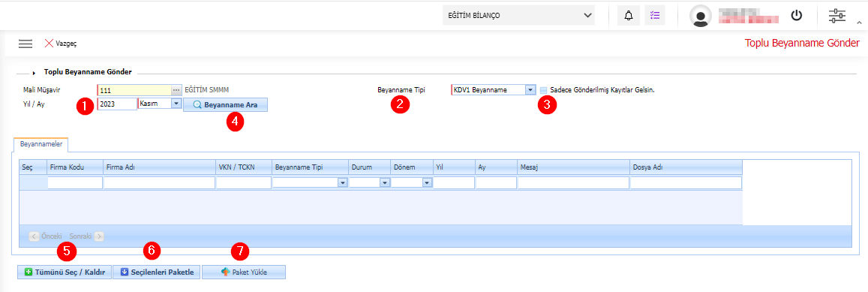Image resolution: width=868 pixels, height=292 pixels.
Task: Open the purple task checklist icon
Action: [656, 16]
